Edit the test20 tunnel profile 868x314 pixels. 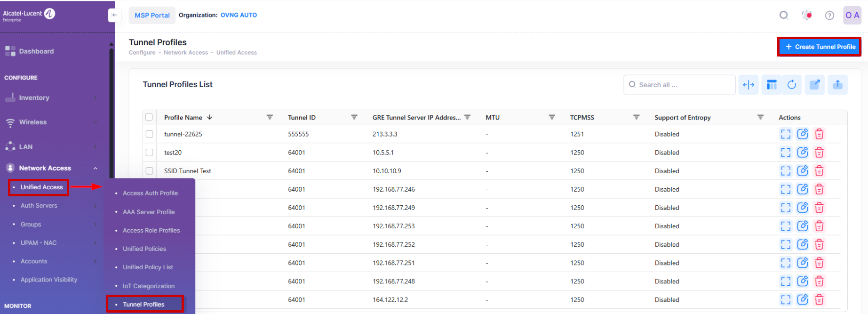pyautogui.click(x=802, y=153)
